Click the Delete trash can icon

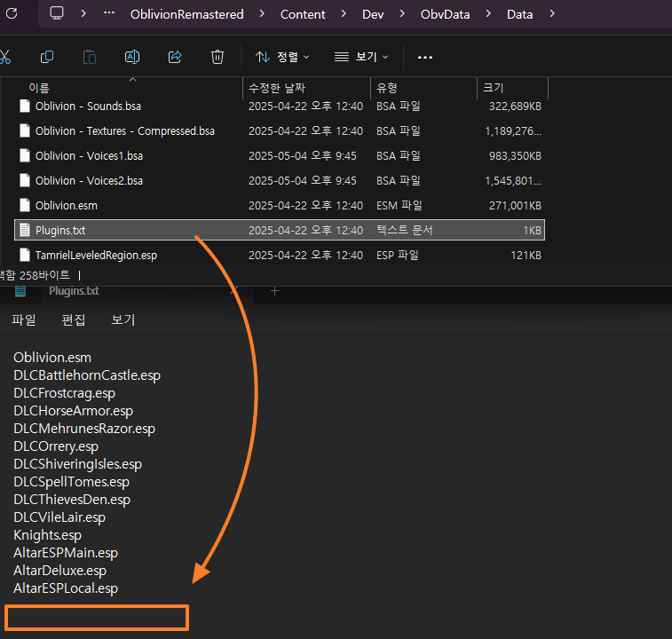(217, 57)
